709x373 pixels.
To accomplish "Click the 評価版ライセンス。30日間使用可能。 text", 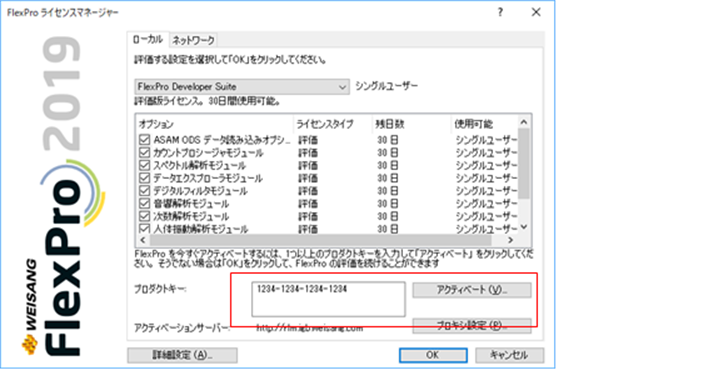I will 207,101.
